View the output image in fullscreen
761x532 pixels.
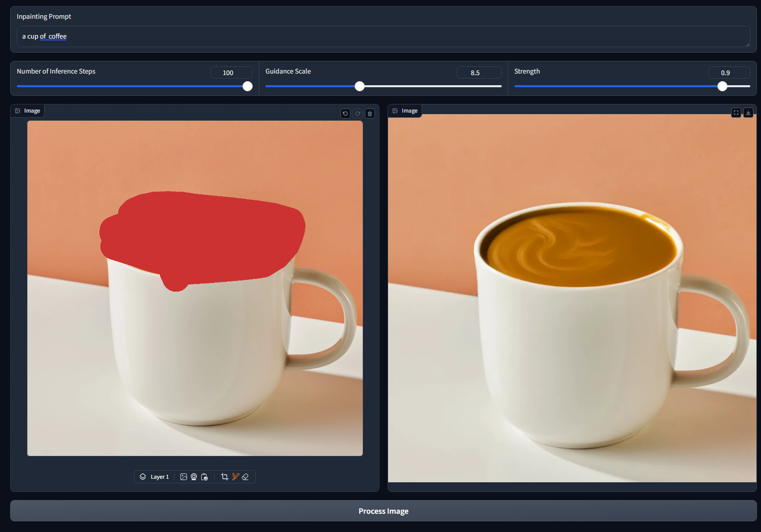tap(736, 113)
